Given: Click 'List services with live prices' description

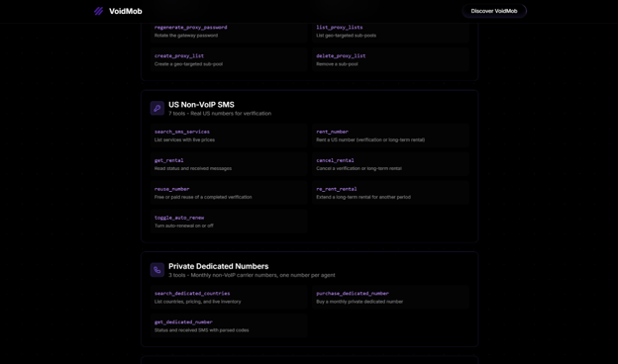Looking at the screenshot, I should (x=184, y=140).
